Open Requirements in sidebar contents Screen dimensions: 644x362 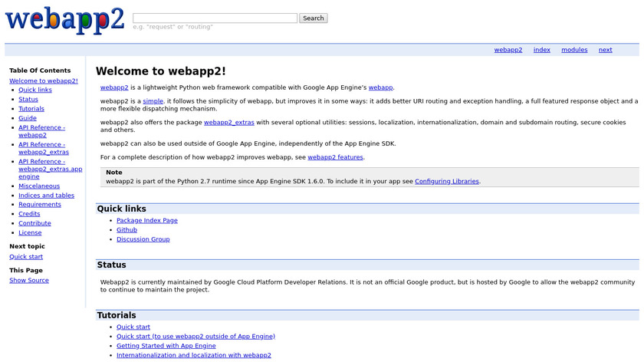(39, 204)
